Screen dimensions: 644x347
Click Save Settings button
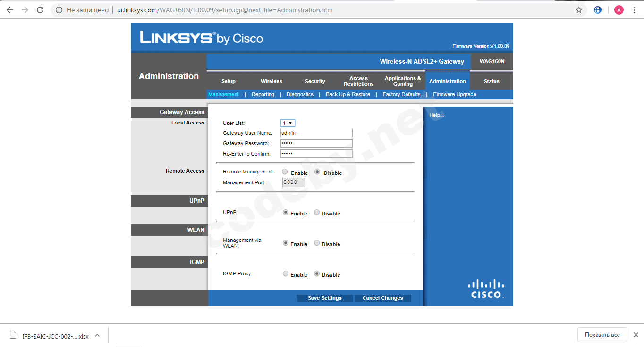(325, 298)
